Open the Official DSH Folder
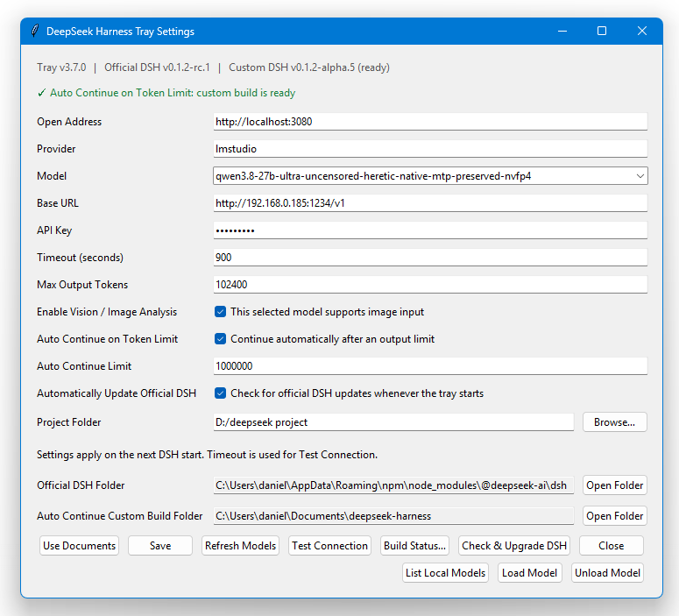Image resolution: width=679 pixels, height=616 pixels. (614, 485)
